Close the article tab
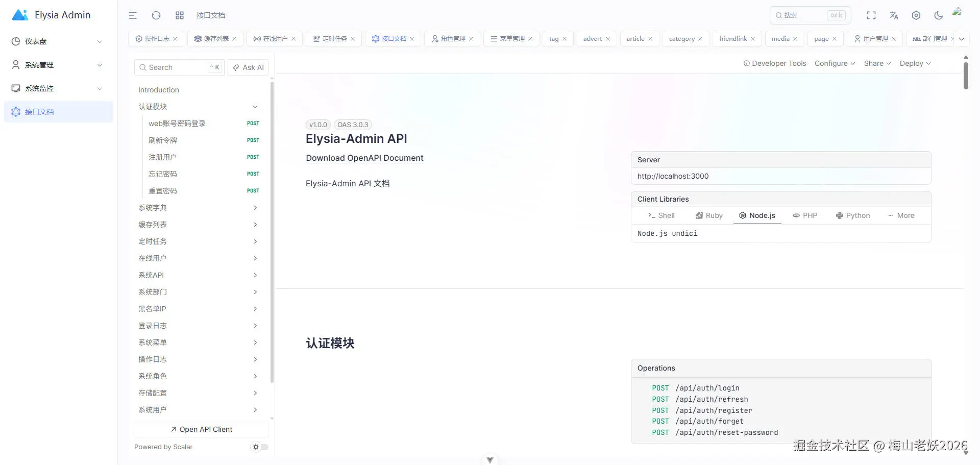The image size is (980, 465). pyautogui.click(x=650, y=39)
